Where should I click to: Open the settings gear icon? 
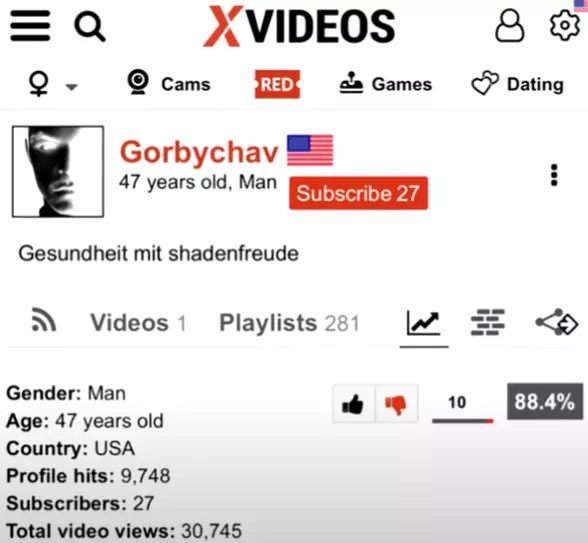(565, 25)
